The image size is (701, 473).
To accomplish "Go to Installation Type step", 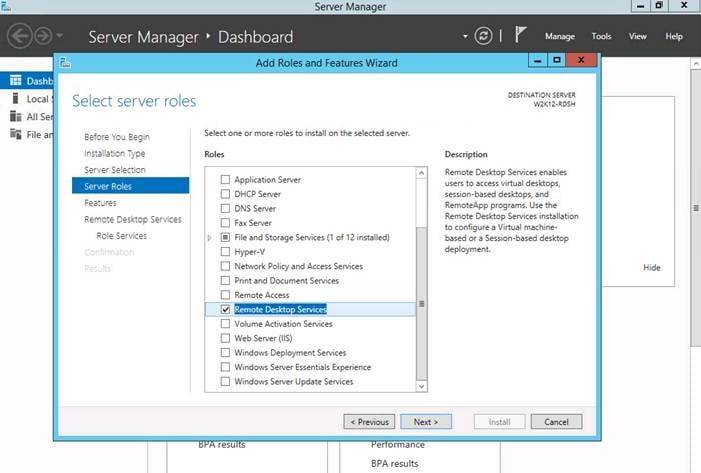I will (114, 153).
